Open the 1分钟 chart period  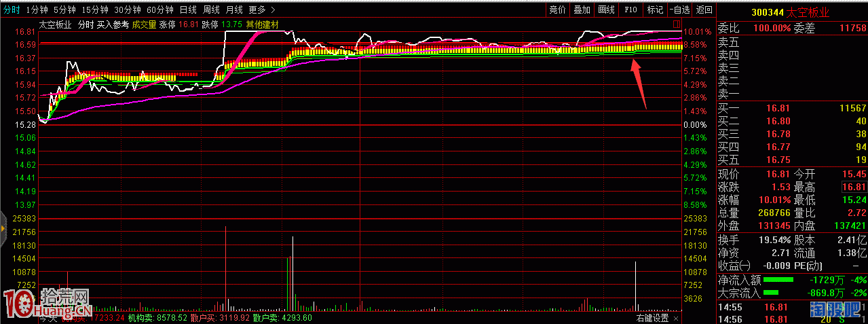[x=37, y=10]
